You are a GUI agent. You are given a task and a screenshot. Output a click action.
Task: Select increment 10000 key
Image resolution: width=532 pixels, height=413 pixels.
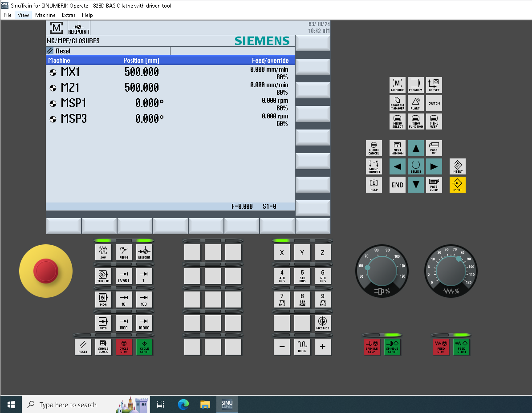click(144, 323)
